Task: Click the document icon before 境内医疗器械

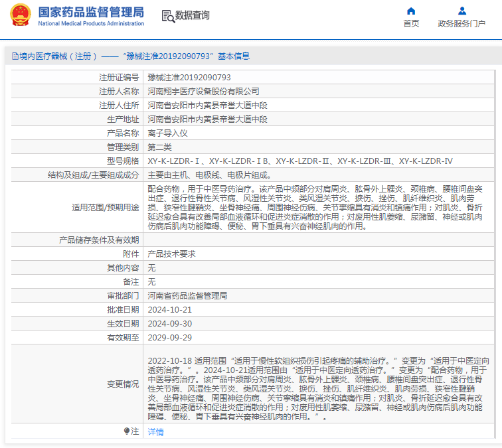Action: pos(15,56)
